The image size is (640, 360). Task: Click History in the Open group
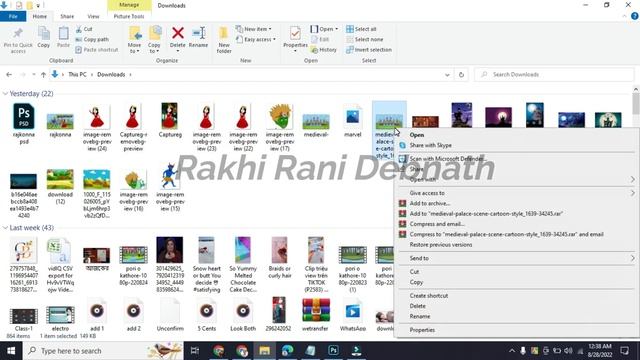coord(324,49)
